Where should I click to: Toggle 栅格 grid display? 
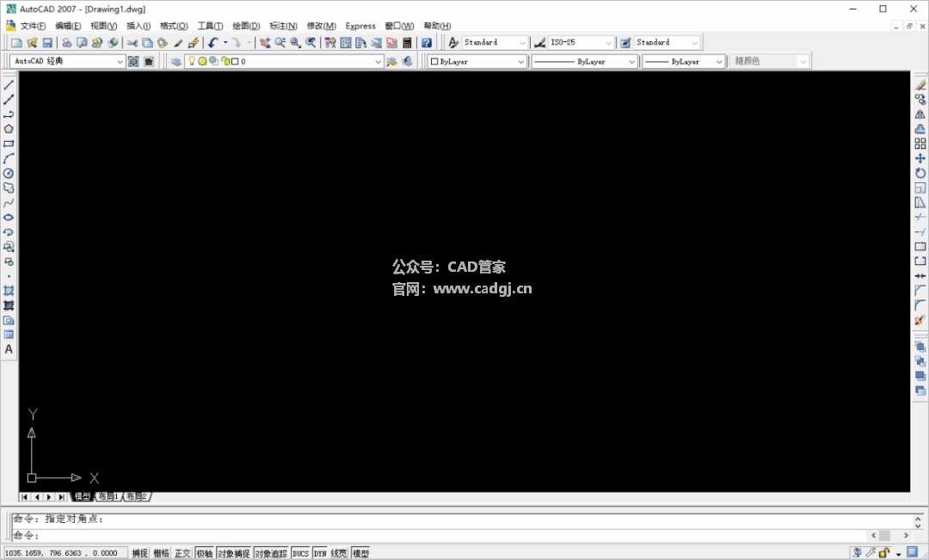161,553
